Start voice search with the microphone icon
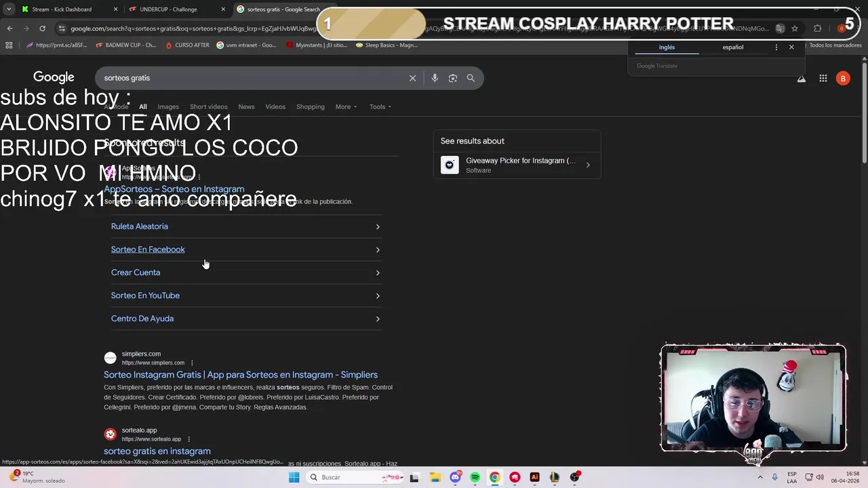 [x=435, y=78]
